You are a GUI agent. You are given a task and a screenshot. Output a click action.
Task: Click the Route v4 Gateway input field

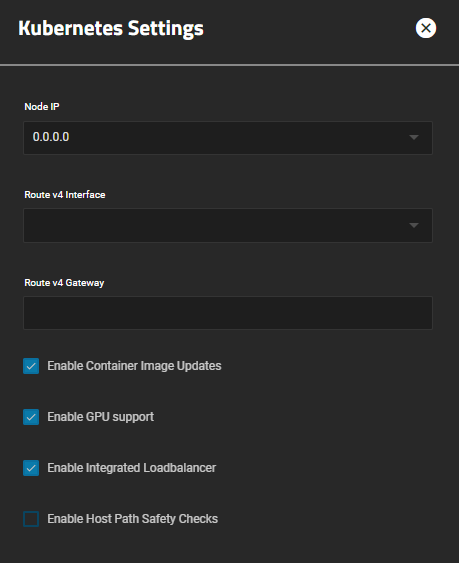click(x=228, y=313)
